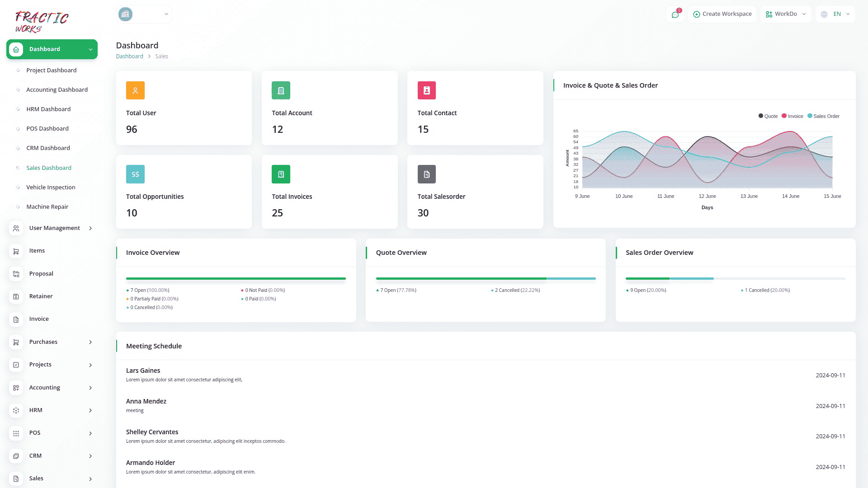Open the chat messages icon
The height and width of the screenshot is (488, 868).
point(675,14)
